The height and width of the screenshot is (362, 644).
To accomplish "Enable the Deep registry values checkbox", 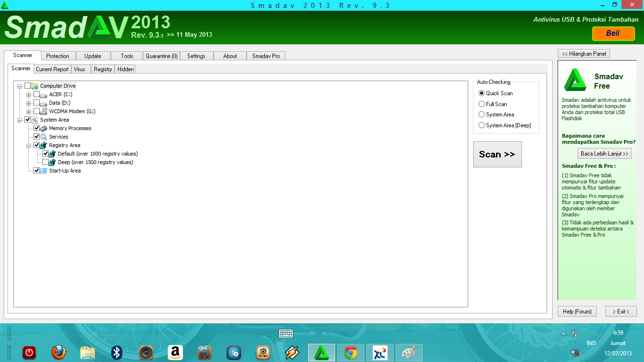I will point(45,162).
